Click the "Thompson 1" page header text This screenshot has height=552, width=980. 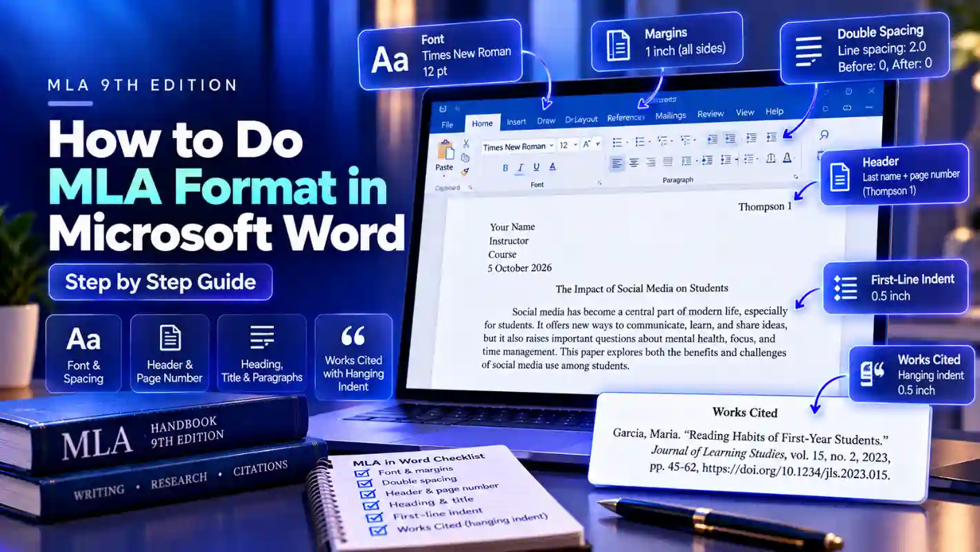point(765,207)
